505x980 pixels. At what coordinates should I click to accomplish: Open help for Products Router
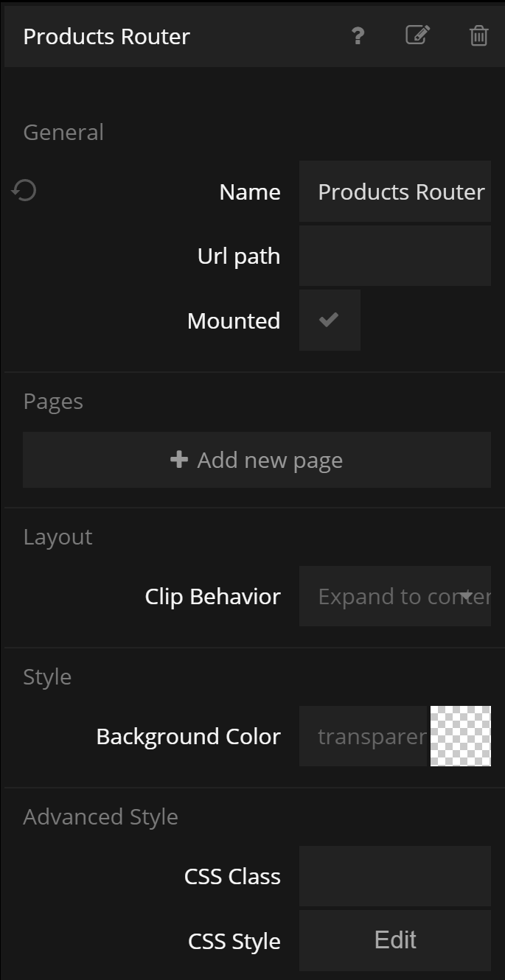[358, 36]
